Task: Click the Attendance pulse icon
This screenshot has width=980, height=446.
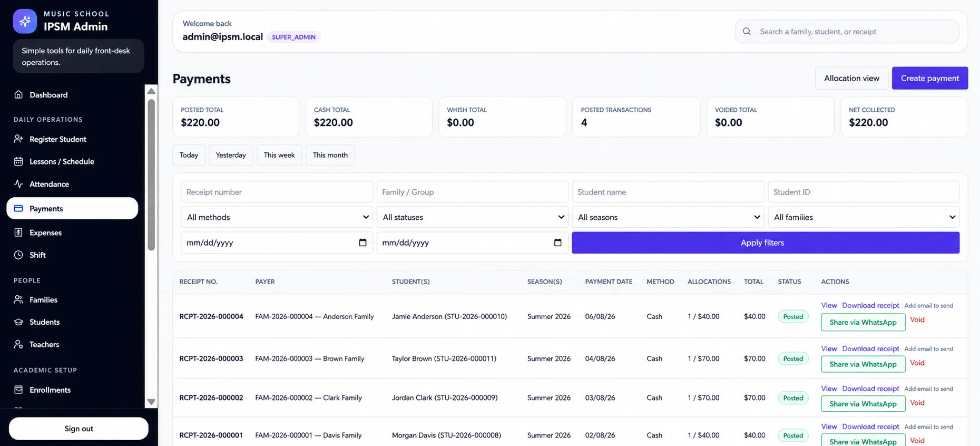Action: click(x=18, y=184)
